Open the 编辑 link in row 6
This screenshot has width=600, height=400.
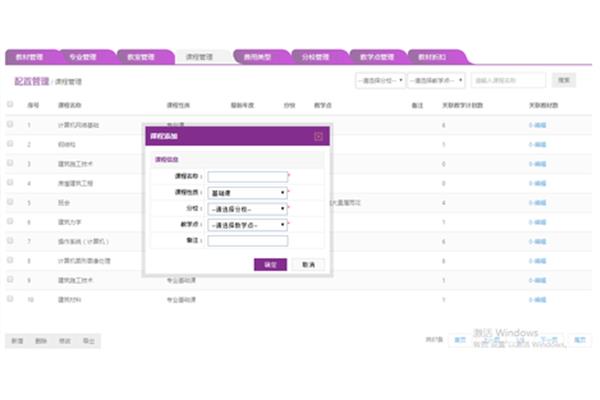point(538,222)
